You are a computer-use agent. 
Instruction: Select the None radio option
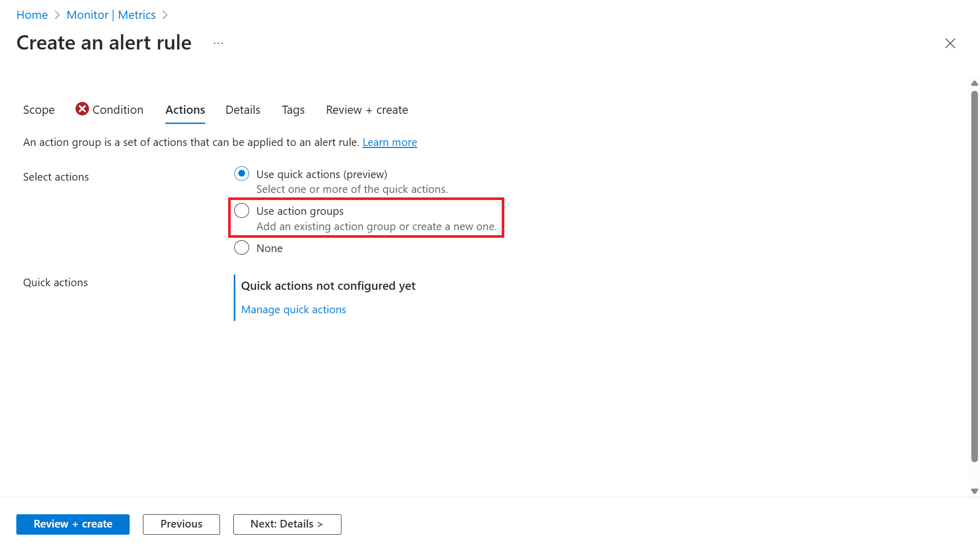(x=241, y=247)
